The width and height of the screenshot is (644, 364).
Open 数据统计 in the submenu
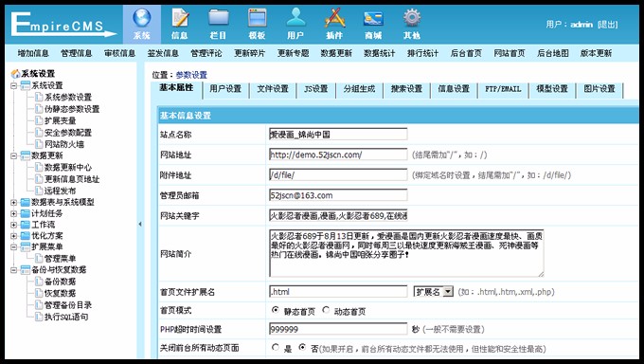coord(380,53)
